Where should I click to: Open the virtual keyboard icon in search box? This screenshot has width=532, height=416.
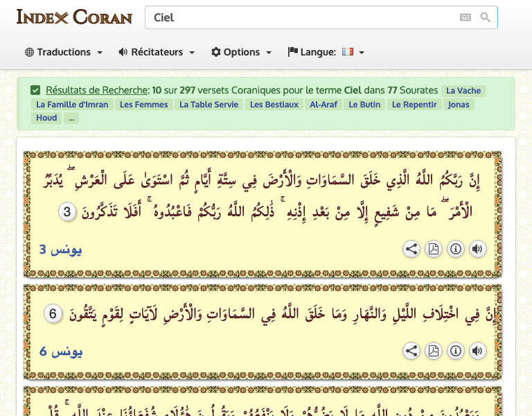465,17
